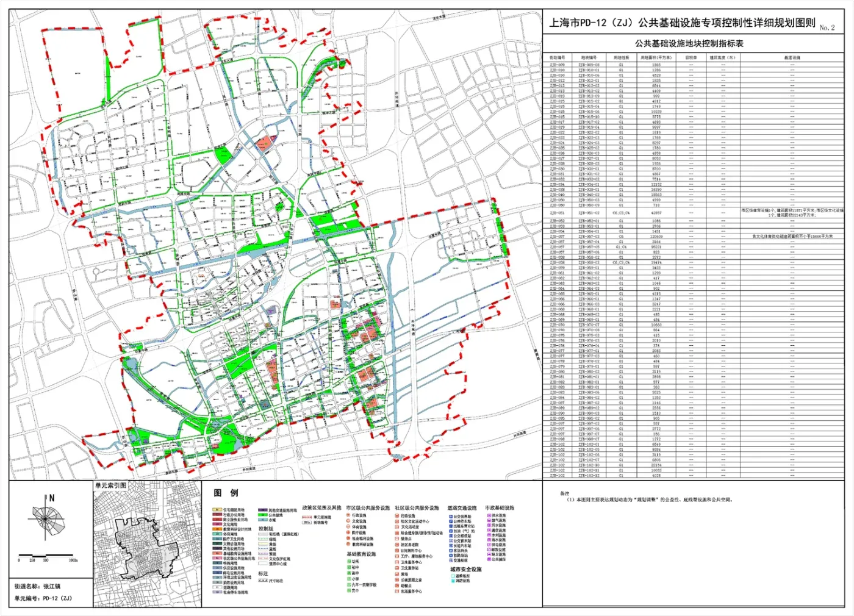Click the 菜场 community legend icon
Viewport: 854px width, 616px height.
tap(397, 574)
